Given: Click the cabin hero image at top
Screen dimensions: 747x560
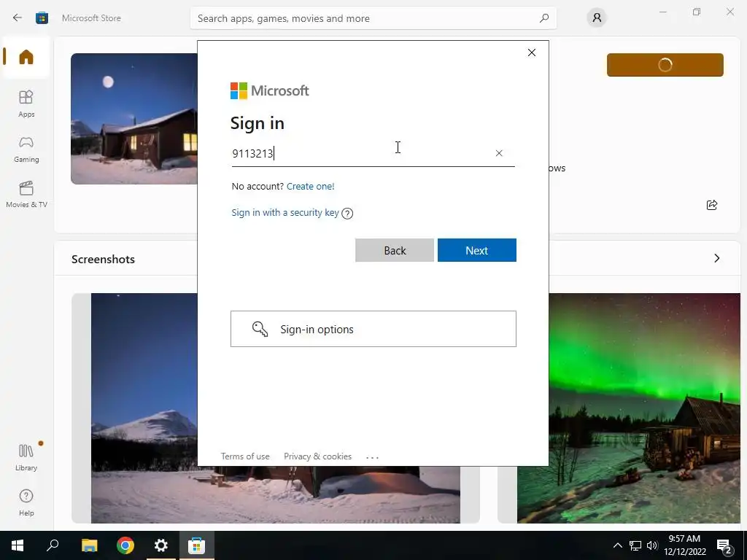Looking at the screenshot, I should [134, 119].
